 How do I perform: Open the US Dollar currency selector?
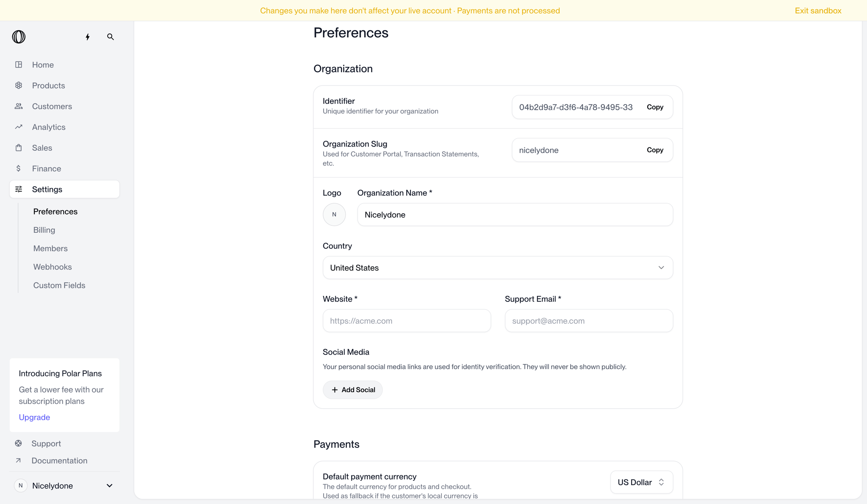tap(642, 482)
